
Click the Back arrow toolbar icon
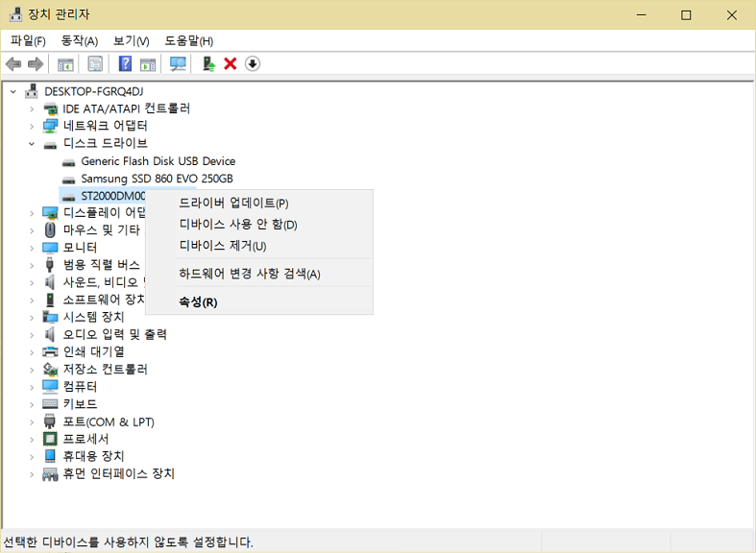click(13, 63)
